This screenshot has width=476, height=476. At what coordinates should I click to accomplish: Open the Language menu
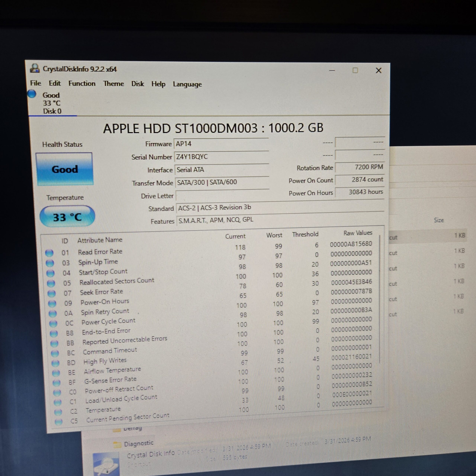187,84
